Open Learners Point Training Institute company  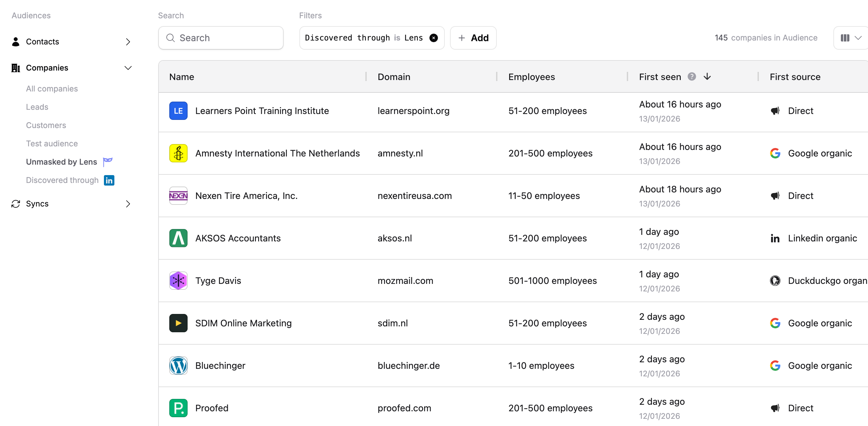tap(262, 111)
